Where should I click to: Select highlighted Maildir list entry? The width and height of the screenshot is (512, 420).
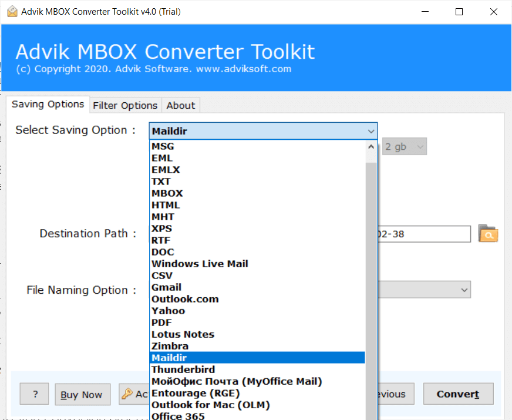(257, 358)
